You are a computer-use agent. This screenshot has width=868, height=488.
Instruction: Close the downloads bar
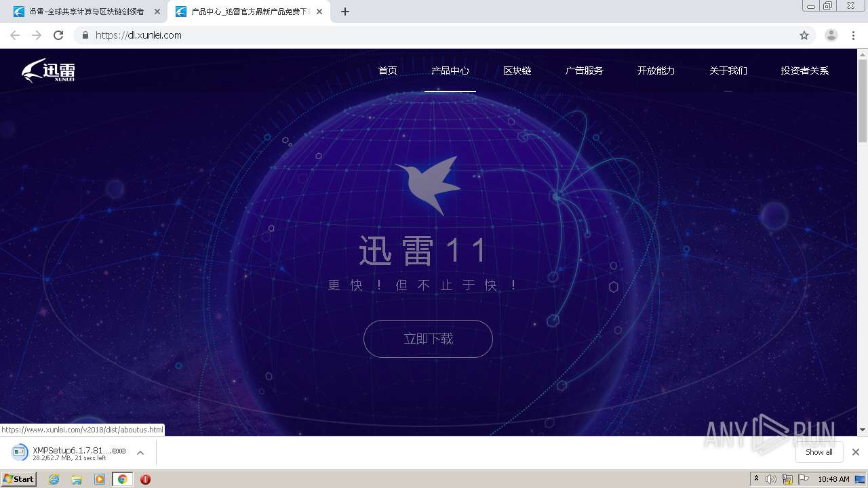[x=856, y=452]
